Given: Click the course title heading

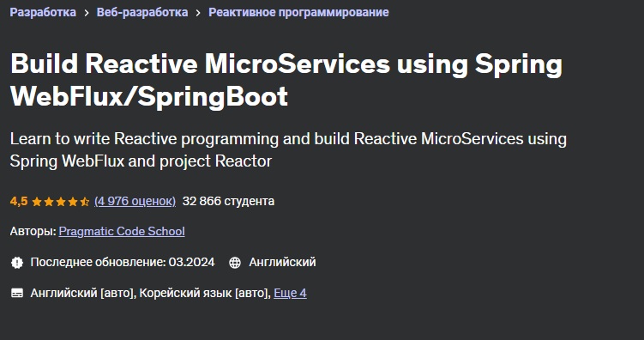Looking at the screenshot, I should (286, 80).
